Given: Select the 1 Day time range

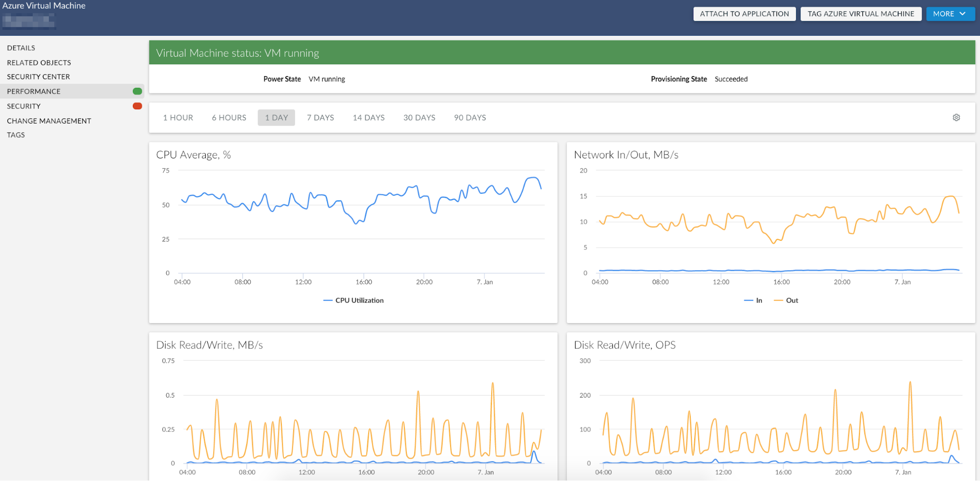Looking at the screenshot, I should pos(276,118).
